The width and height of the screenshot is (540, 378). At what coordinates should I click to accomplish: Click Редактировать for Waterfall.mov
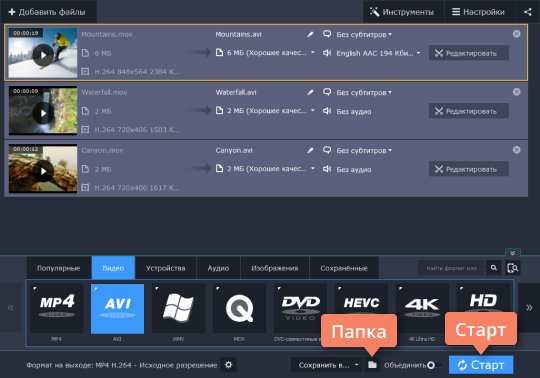pos(468,111)
